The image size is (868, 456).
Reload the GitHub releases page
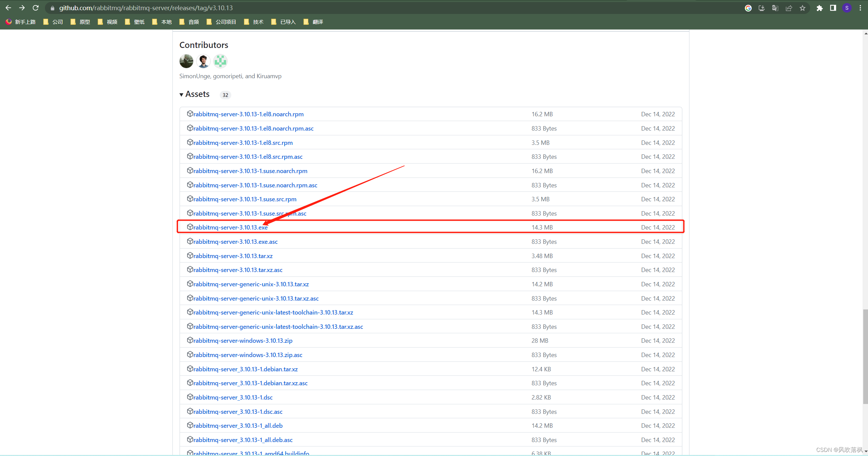tap(35, 7)
